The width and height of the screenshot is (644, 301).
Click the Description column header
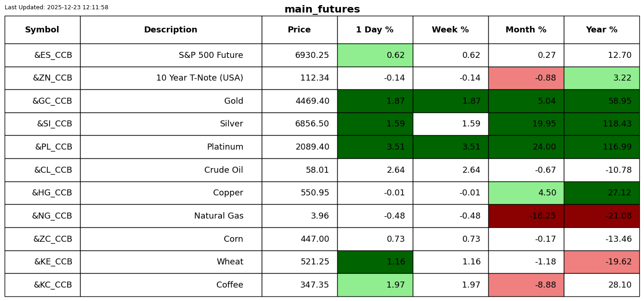tap(170, 30)
